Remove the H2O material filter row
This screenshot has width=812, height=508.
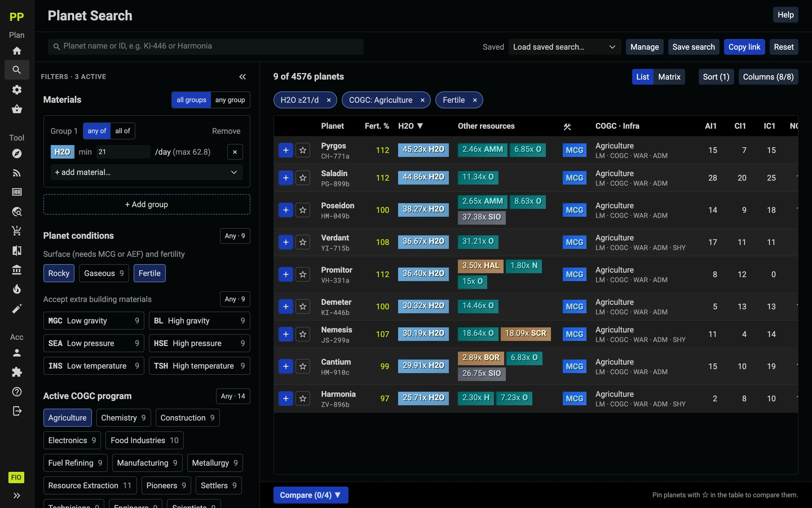pyautogui.click(x=235, y=152)
